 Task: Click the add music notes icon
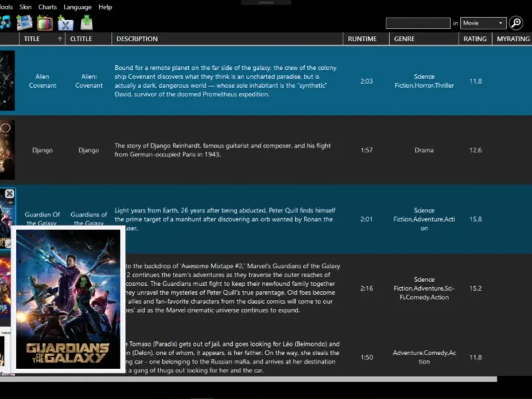pos(5,23)
